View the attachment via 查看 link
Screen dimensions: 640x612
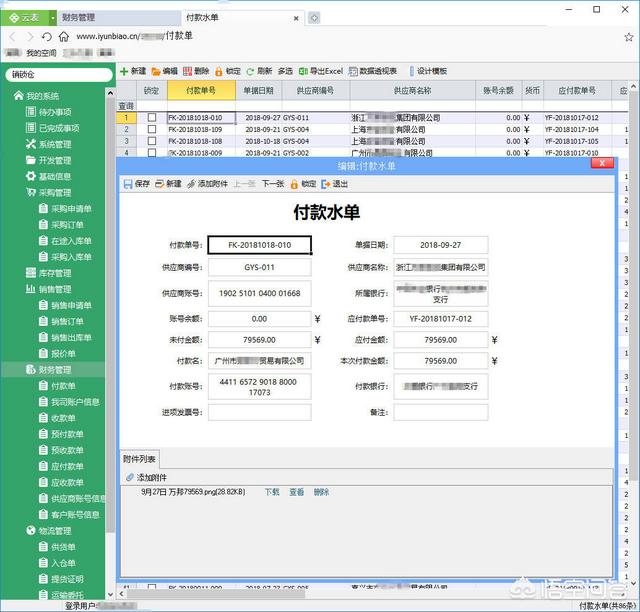297,492
